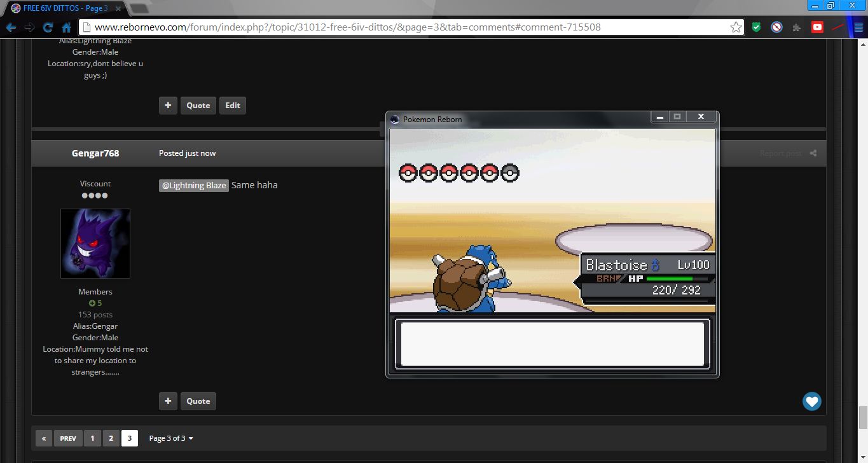
Task: Go to PREV page
Action: pos(68,438)
